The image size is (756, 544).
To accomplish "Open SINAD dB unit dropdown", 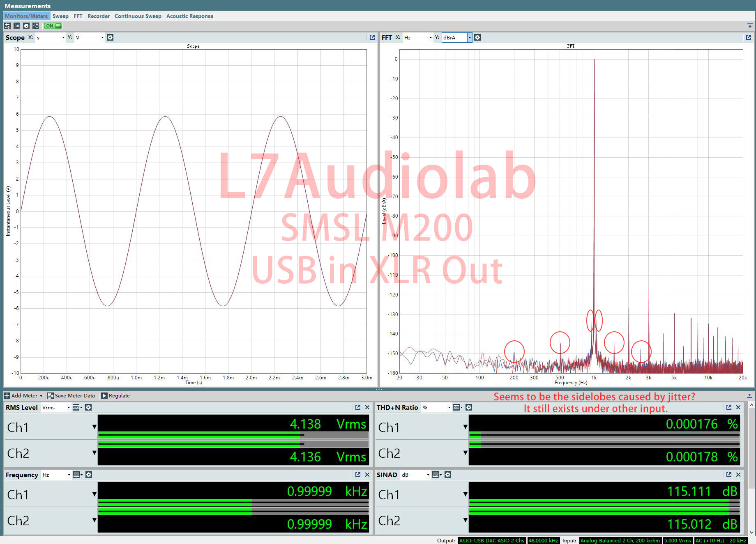I will point(415,475).
